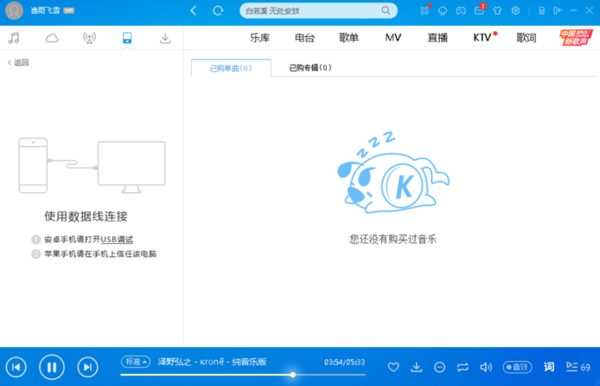600x386 pixels.
Task: Click the volume speaker icon
Action: [486, 367]
